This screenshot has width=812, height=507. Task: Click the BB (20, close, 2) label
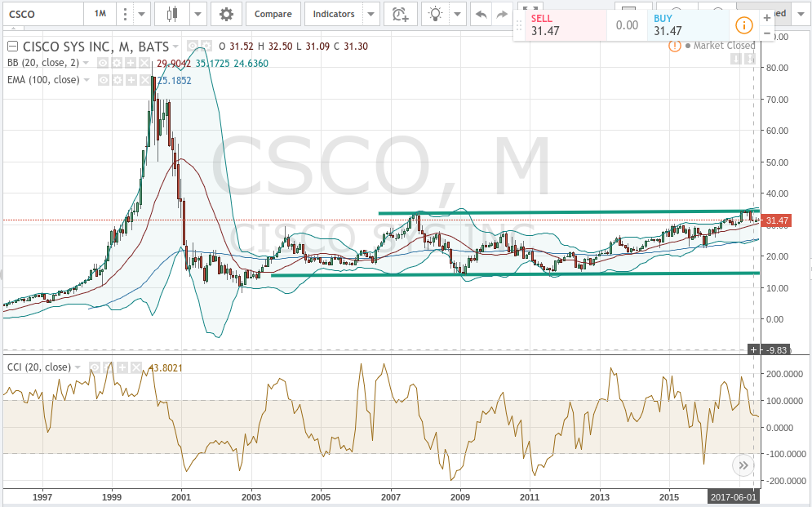(43, 63)
